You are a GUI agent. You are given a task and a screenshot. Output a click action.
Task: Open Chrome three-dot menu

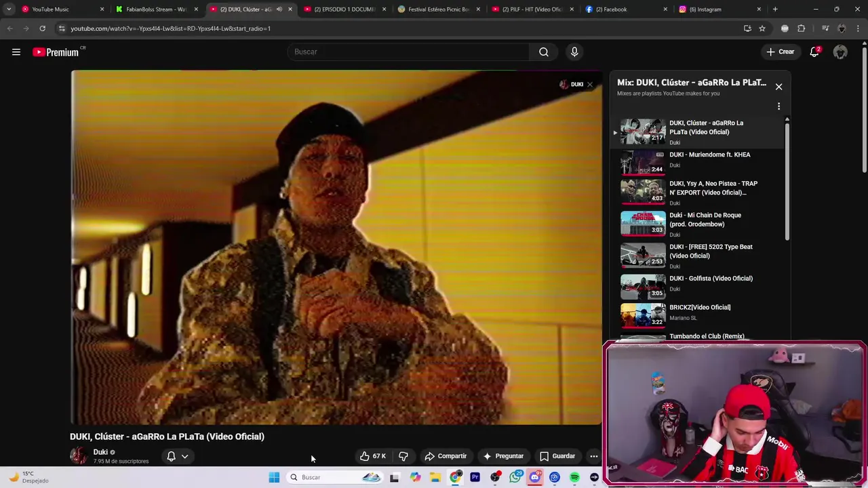point(859,28)
